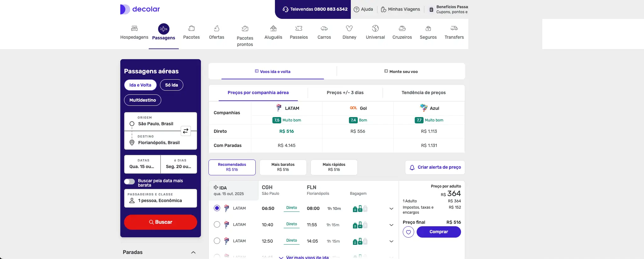Screen dimensions: 644x259
Task: Open Cruzeiros via the ship icon
Action: click(x=402, y=29)
